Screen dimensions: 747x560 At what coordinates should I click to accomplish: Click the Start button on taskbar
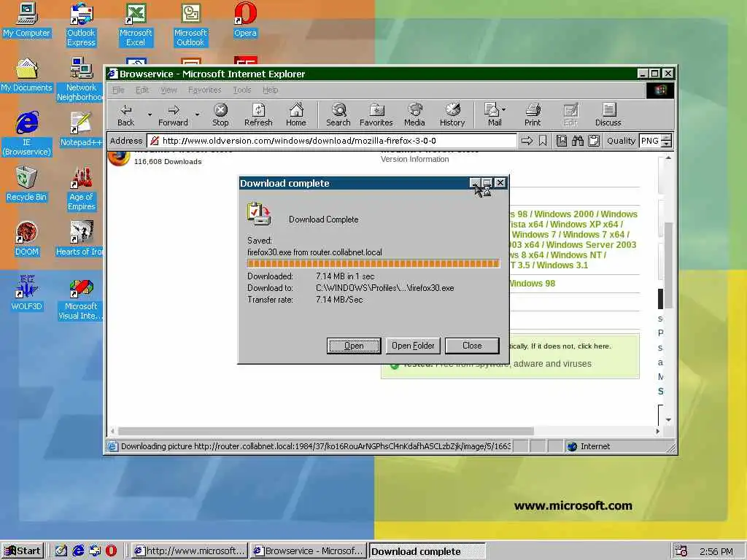click(x=23, y=551)
